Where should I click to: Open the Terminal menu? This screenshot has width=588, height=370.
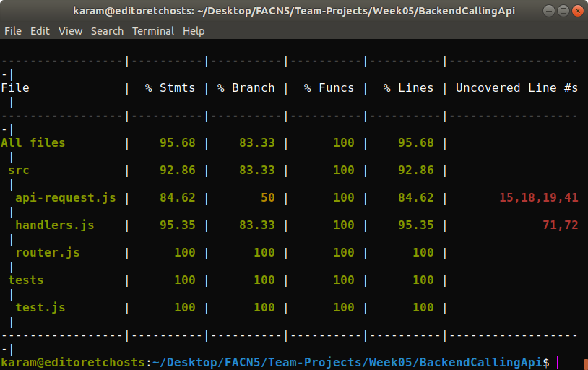click(153, 31)
